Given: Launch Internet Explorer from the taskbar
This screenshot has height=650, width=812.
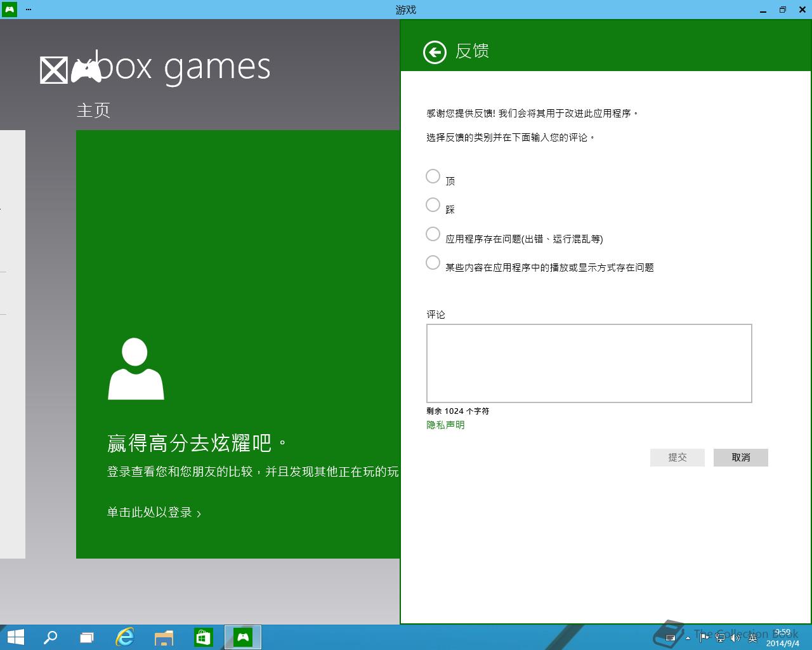Looking at the screenshot, I should point(125,637).
